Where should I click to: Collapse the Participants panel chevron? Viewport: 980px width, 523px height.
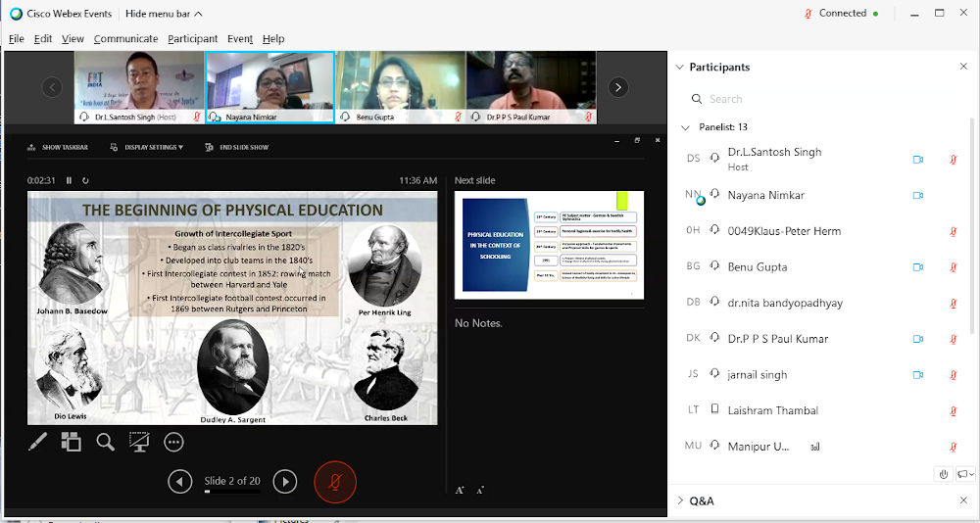click(680, 67)
